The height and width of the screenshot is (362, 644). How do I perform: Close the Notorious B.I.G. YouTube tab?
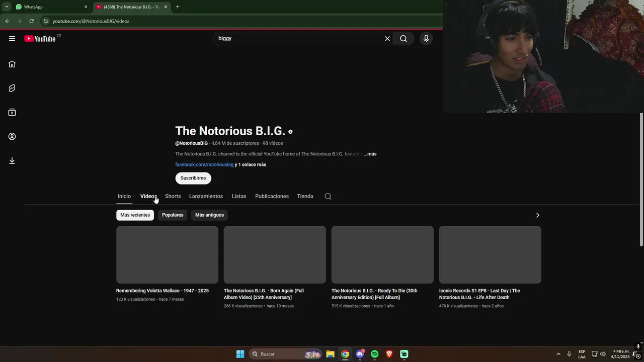166,7
